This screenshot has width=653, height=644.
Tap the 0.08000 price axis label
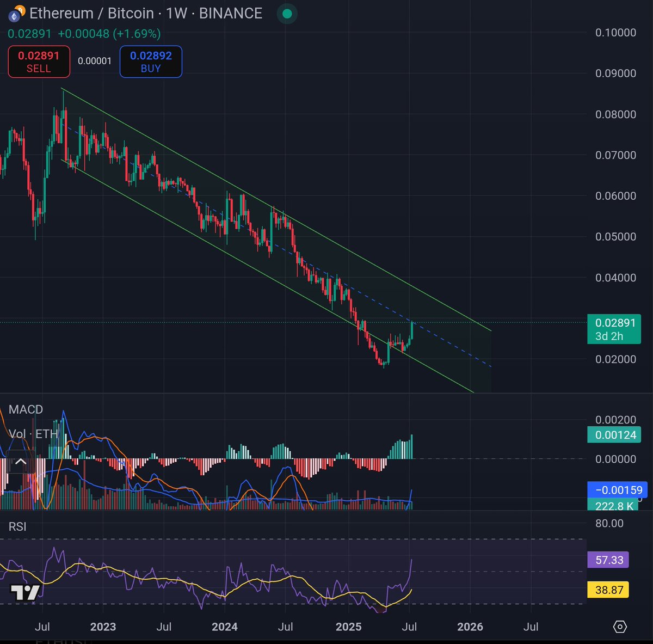click(x=615, y=114)
